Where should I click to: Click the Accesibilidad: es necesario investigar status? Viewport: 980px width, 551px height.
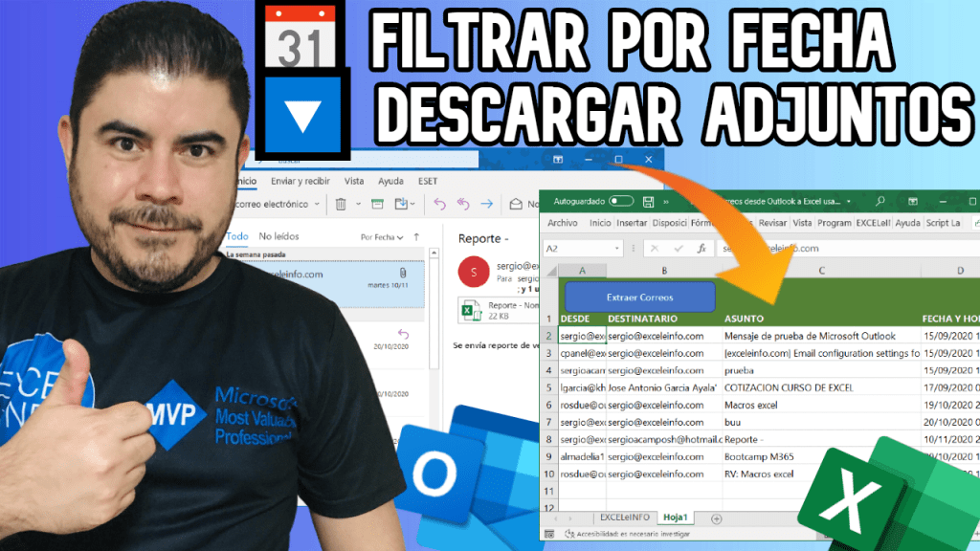pos(633,534)
